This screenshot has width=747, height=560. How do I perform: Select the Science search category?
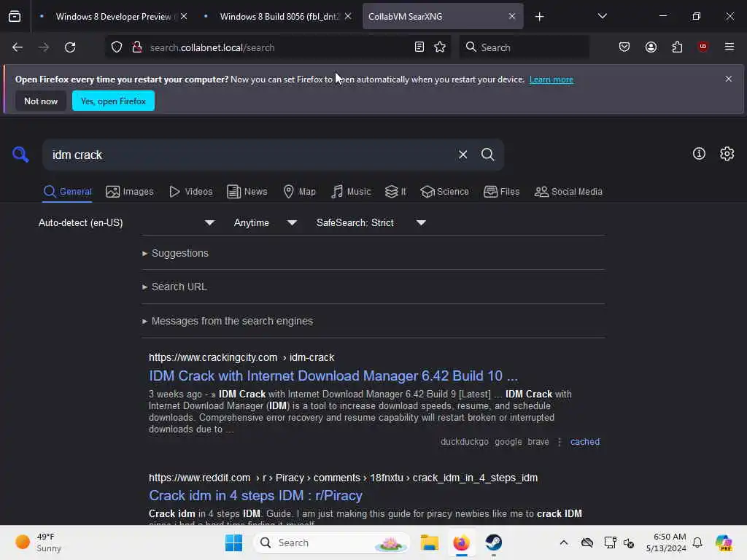click(x=444, y=192)
